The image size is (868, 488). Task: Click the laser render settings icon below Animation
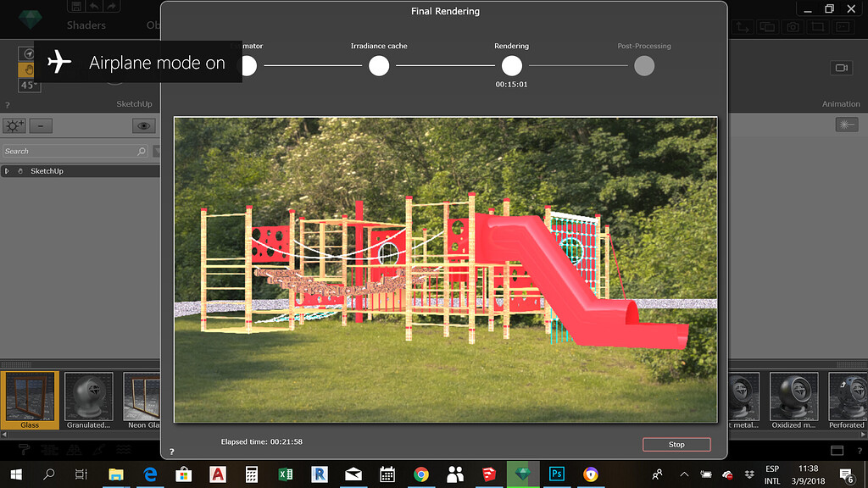[845, 124]
